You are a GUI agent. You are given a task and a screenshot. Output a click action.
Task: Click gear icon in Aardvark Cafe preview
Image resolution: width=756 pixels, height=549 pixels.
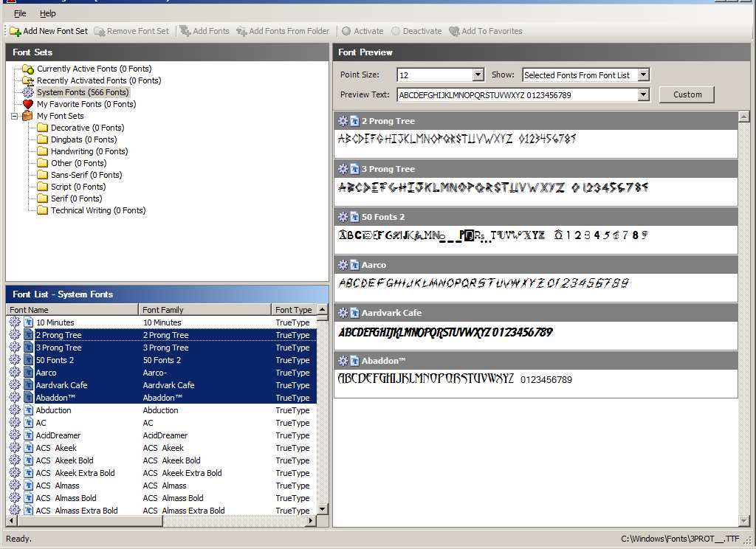click(343, 313)
